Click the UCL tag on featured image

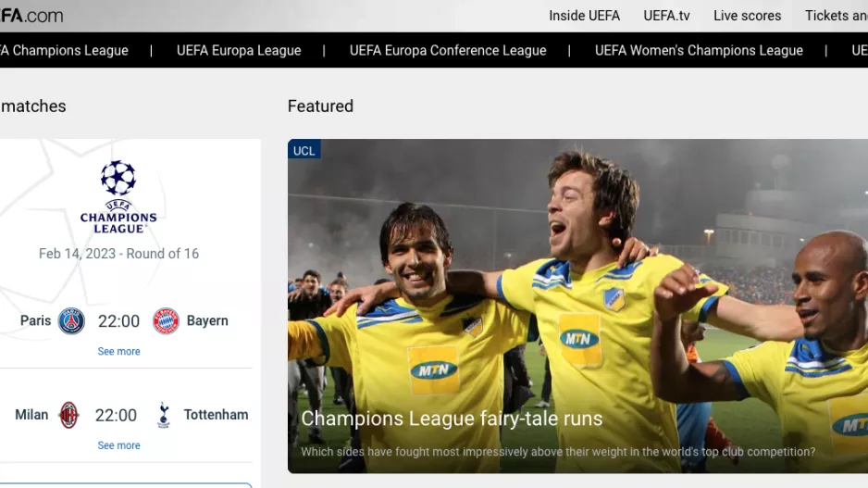point(304,150)
